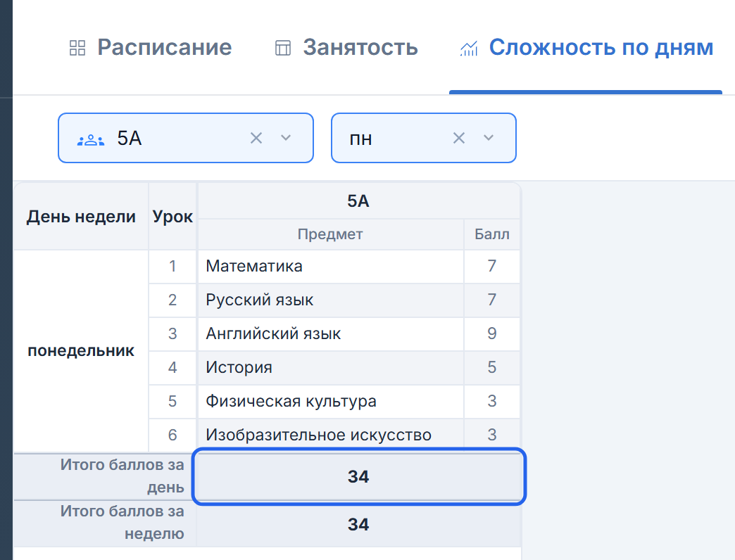The image size is (735, 560).
Task: Click lesson number 5 cell
Action: 172,401
